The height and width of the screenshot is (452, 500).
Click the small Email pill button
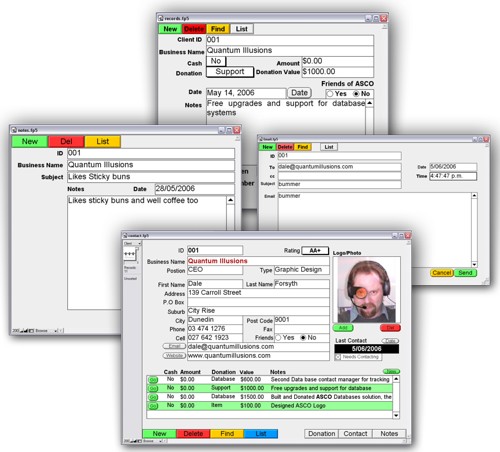(174, 346)
